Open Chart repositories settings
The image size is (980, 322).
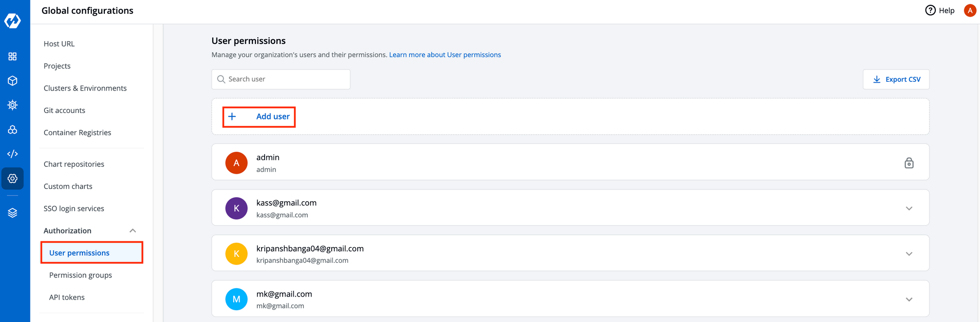point(74,164)
